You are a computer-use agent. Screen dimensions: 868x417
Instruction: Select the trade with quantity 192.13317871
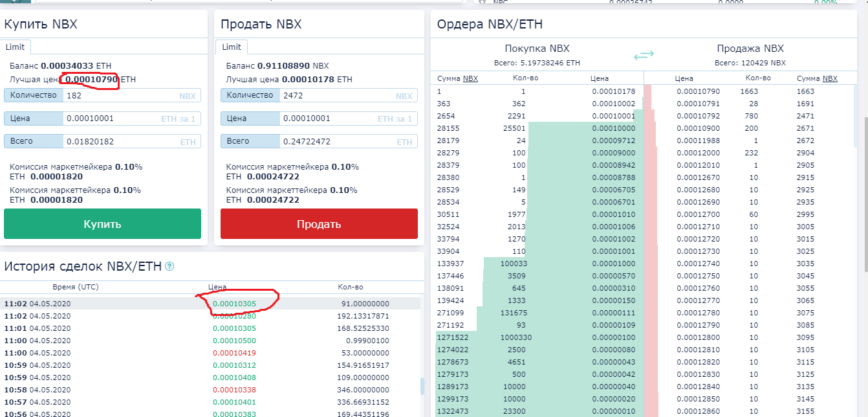(210, 316)
